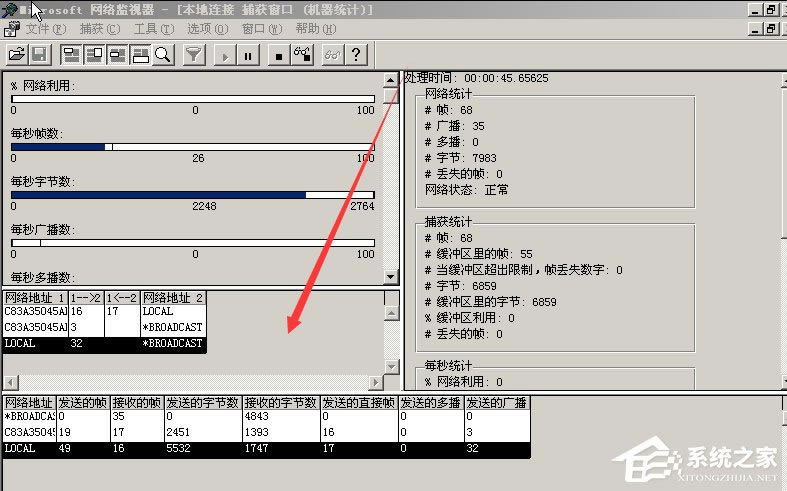Select the highlighted LOCAL to *BROADCAST session row
Screen dimensions: 787x491
104,344
